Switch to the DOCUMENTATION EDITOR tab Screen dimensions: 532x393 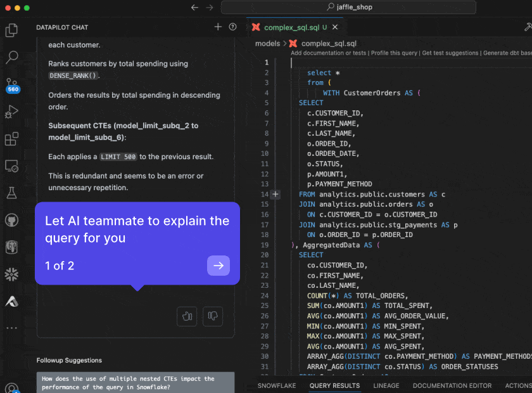pos(452,385)
